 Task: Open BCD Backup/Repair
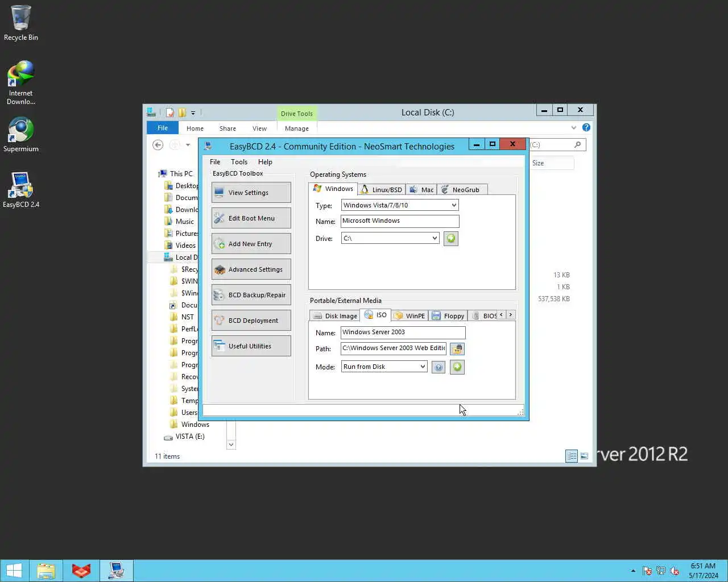251,294
